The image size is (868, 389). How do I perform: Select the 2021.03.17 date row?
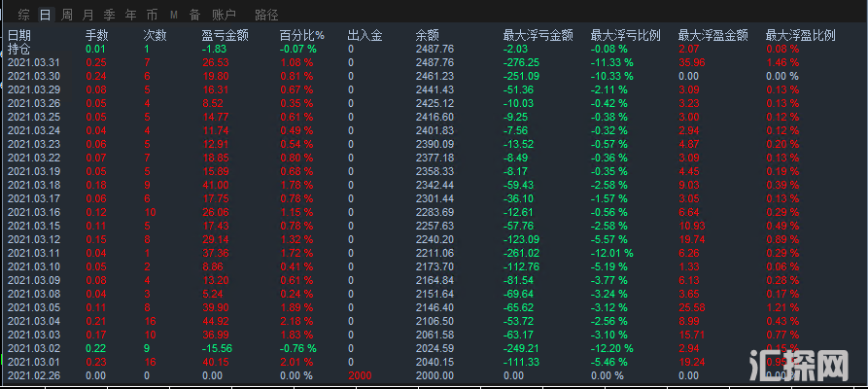(x=33, y=198)
